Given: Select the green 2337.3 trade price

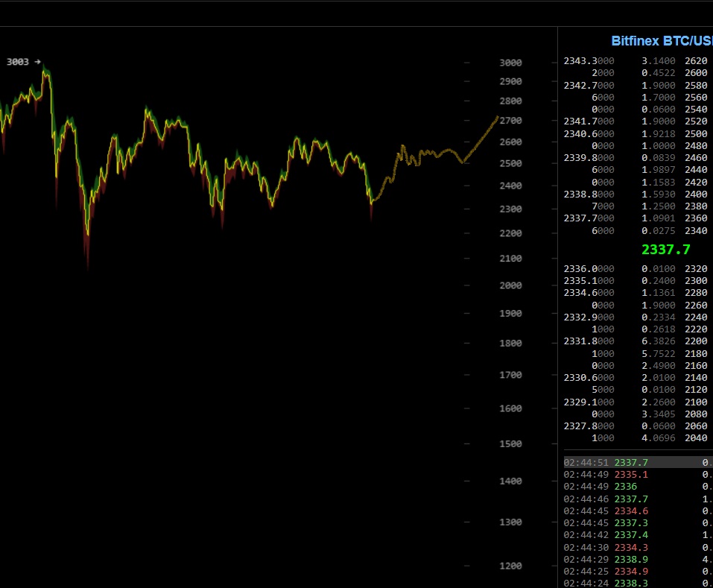Looking at the screenshot, I should (631, 523).
